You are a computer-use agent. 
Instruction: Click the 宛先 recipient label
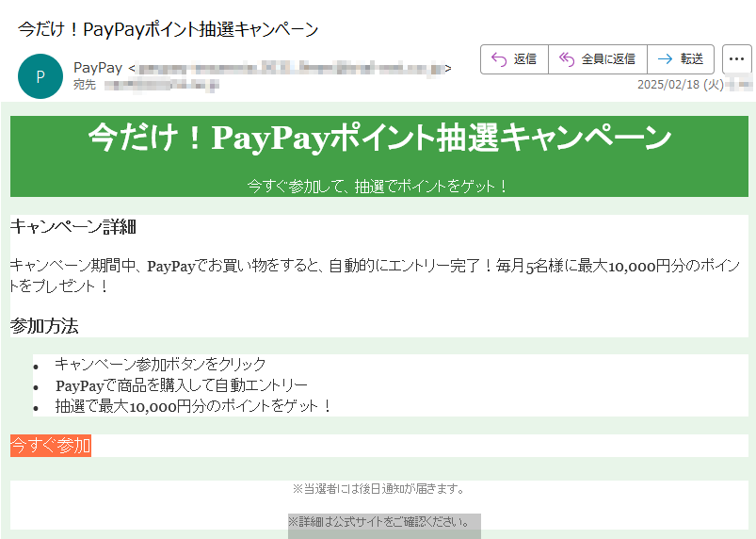[85, 85]
